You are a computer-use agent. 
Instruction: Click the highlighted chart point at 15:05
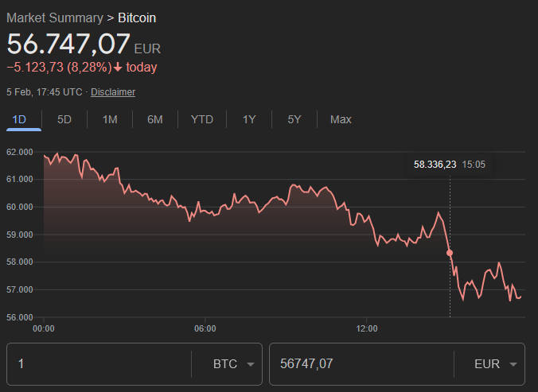click(450, 253)
